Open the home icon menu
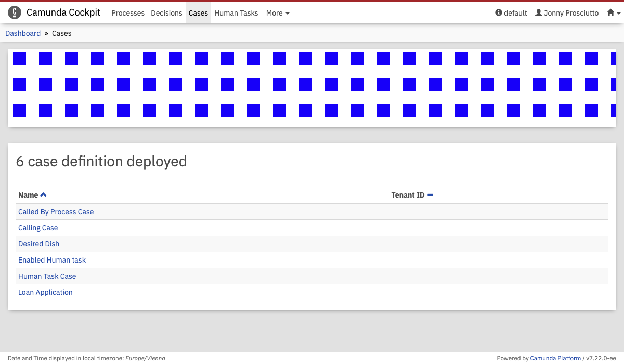This screenshot has height=364, width=624. [x=611, y=13]
